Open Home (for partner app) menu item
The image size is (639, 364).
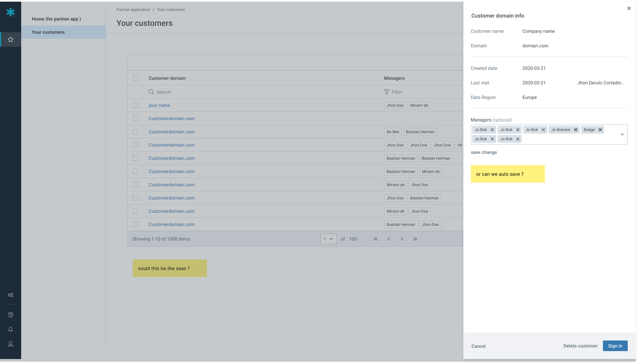56,19
